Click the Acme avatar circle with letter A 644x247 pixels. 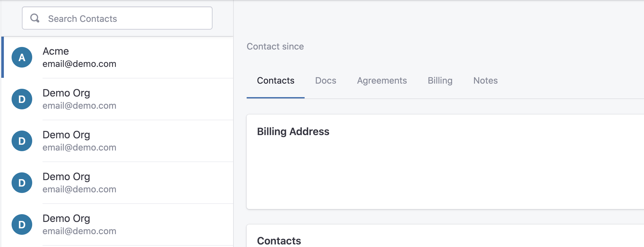tap(22, 57)
